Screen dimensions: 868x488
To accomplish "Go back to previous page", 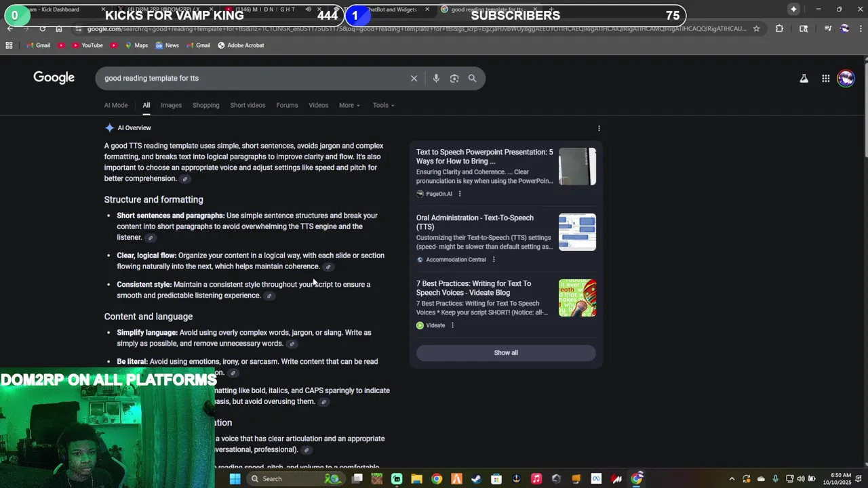I will [9, 28].
